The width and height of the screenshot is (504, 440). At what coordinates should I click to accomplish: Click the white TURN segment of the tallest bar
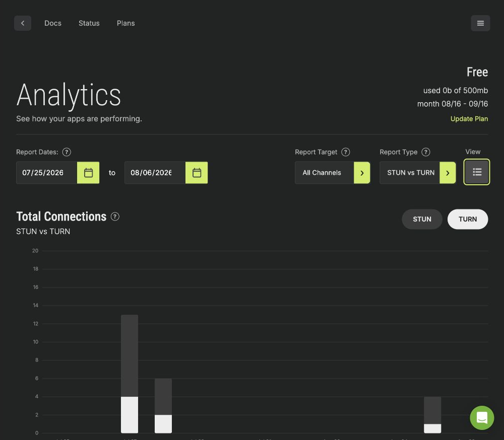point(130,415)
